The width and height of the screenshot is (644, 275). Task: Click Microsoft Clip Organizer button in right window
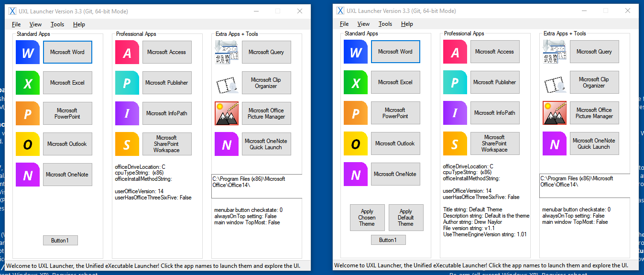coord(594,82)
